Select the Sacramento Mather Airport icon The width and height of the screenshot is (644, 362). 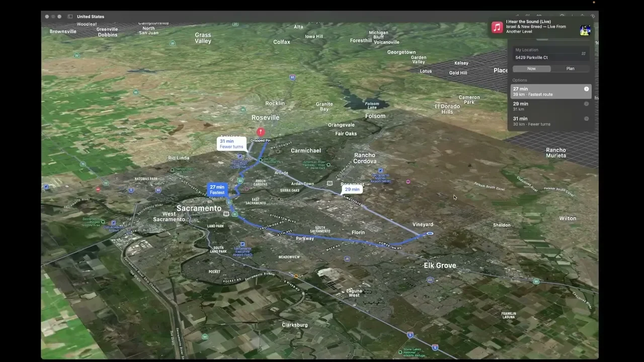(380, 171)
